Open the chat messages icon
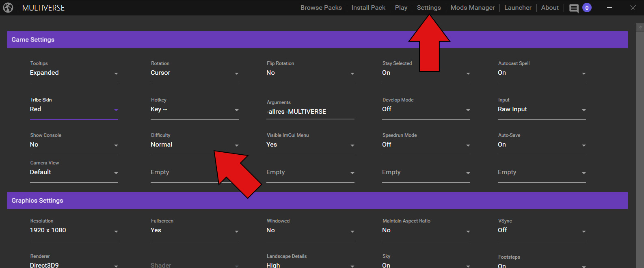 tap(574, 8)
